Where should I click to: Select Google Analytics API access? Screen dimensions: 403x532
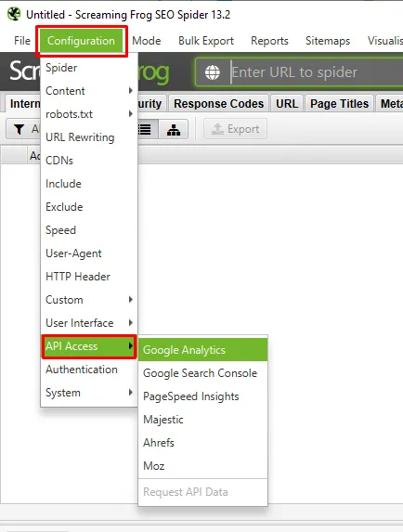202,350
